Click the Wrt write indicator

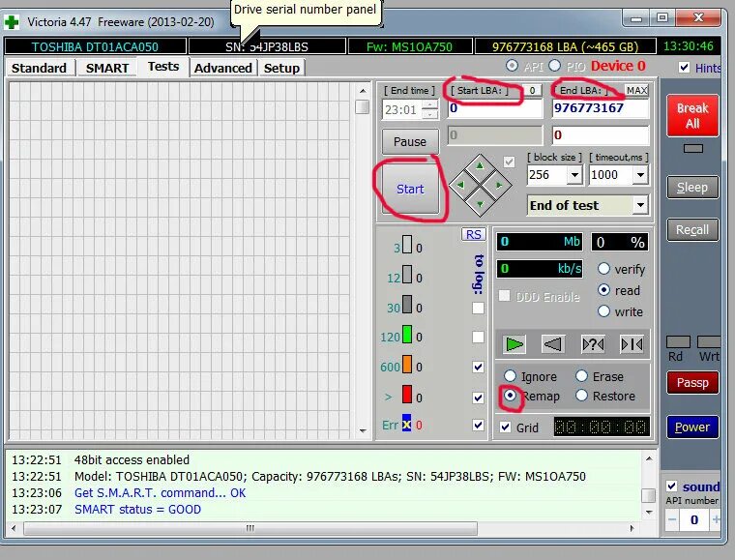pyautogui.click(x=709, y=341)
